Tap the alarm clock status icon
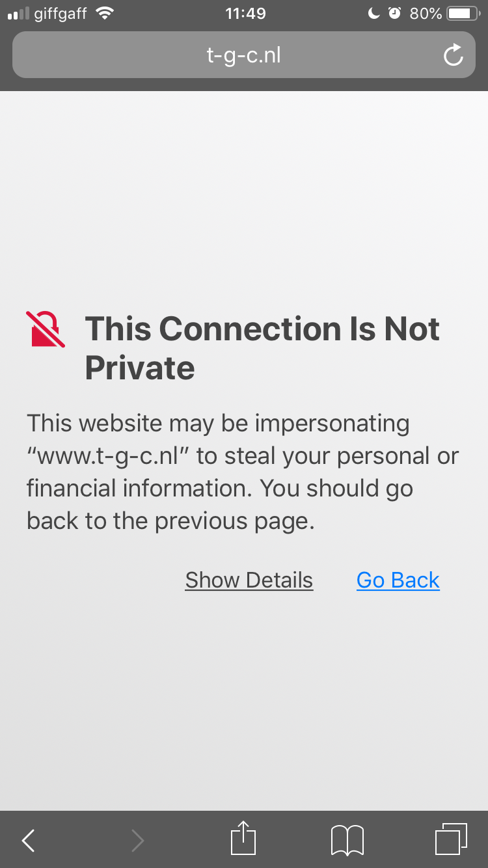This screenshot has height=868, width=488. pos(394,13)
